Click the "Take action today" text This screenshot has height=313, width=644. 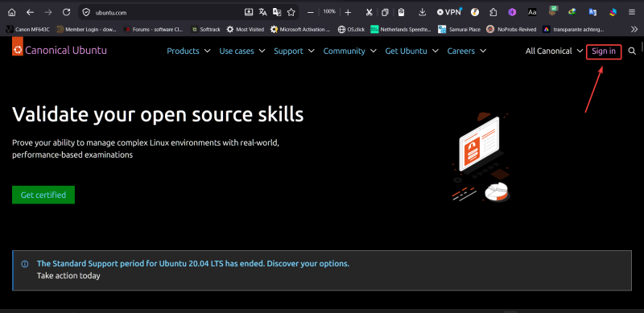[x=68, y=276]
